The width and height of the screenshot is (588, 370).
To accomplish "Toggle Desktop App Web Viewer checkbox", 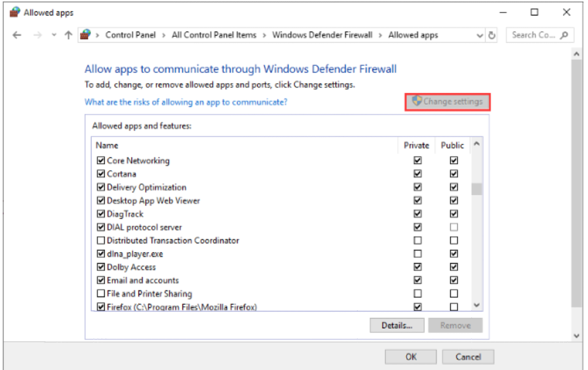I will (101, 200).
